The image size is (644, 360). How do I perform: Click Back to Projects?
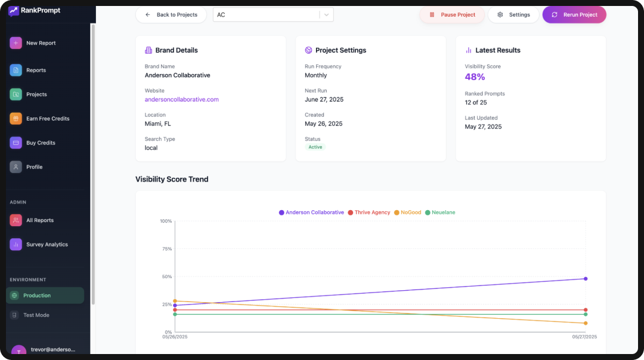171,14
